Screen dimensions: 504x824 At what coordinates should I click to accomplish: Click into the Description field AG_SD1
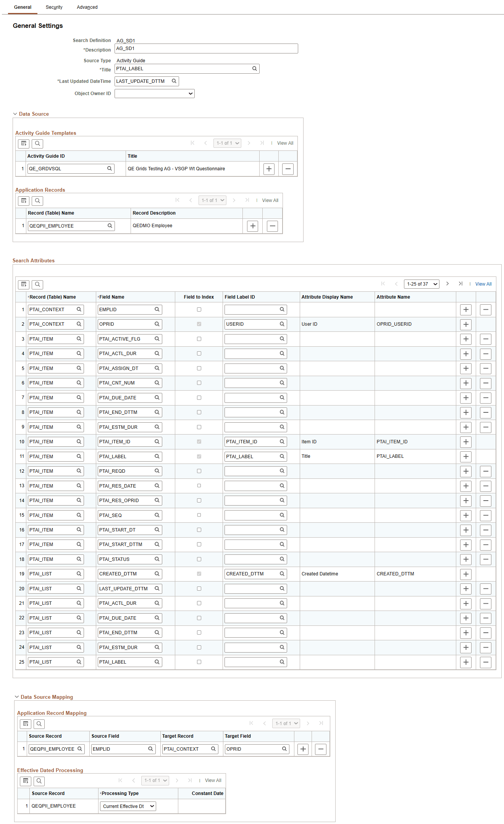[x=206, y=48]
